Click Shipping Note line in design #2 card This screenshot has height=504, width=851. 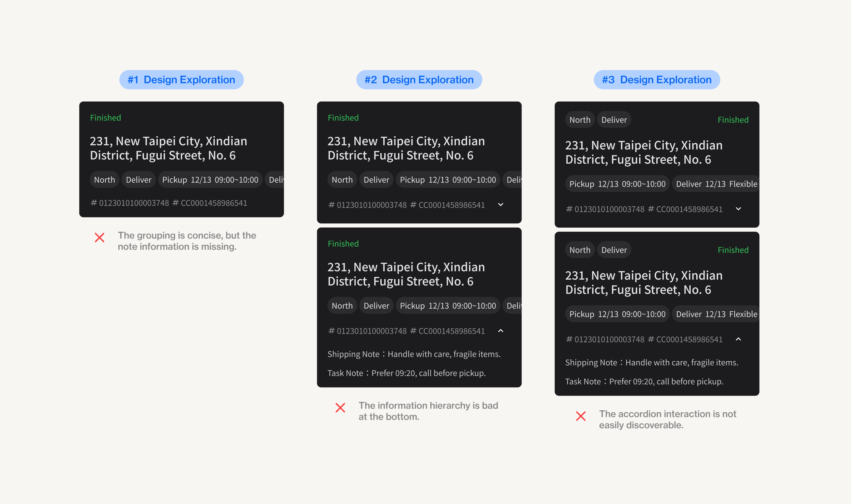coord(414,354)
